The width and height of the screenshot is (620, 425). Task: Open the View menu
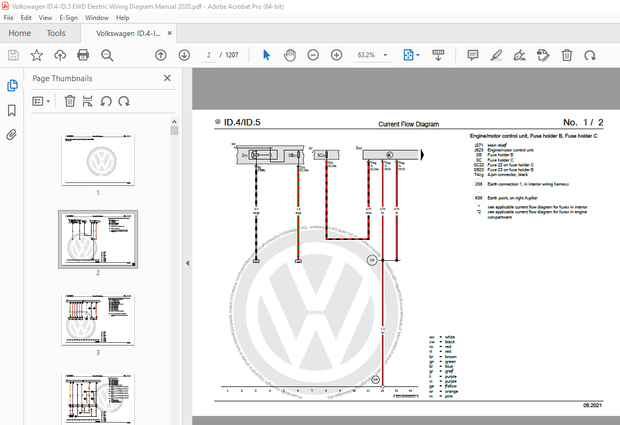[x=45, y=18]
